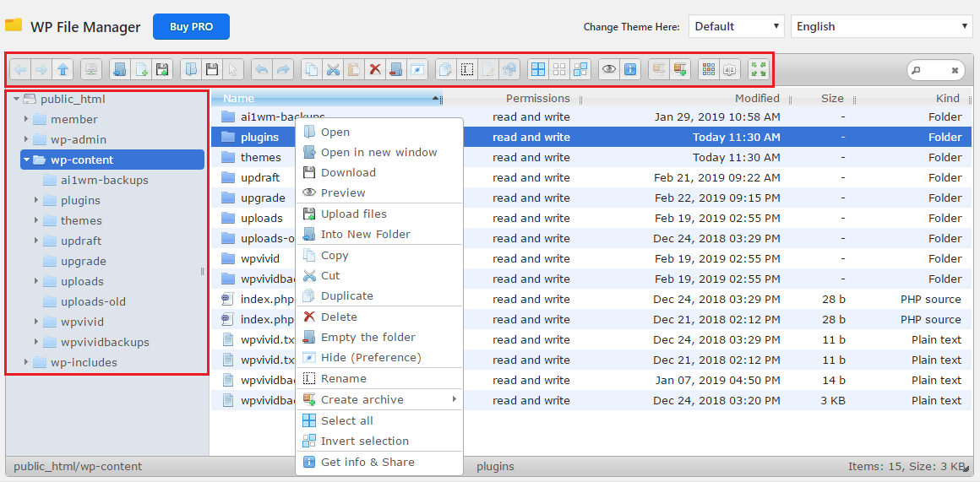Click the select file cursor toolbar icon
This screenshot has width=980, height=482.
(232, 70)
